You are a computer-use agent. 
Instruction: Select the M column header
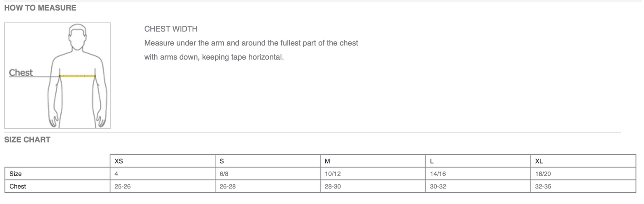[328, 161]
